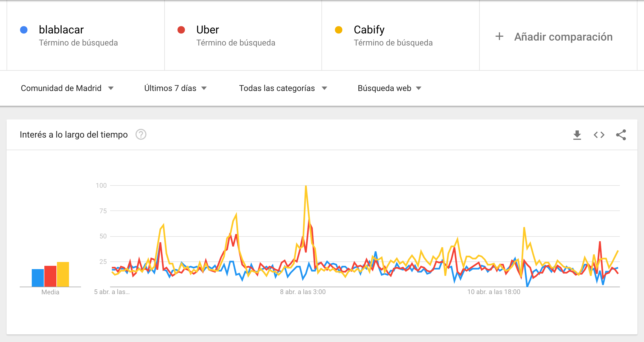
Task: Open help for Interés a lo largo del tiempo
Action: 141,135
